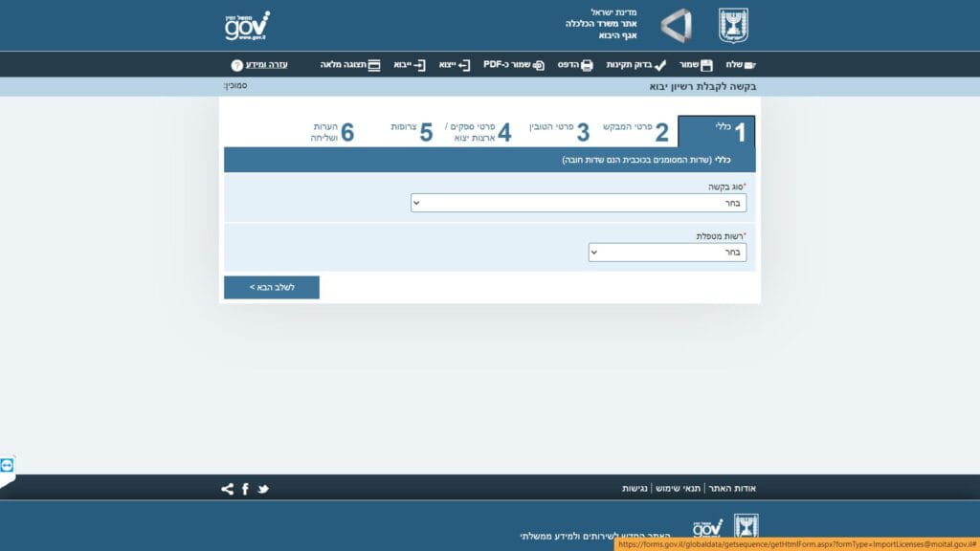Open step 3 goods details (פרטי הטובין) tab
Image resolution: width=980 pixels, height=551 pixels.
click(x=559, y=132)
